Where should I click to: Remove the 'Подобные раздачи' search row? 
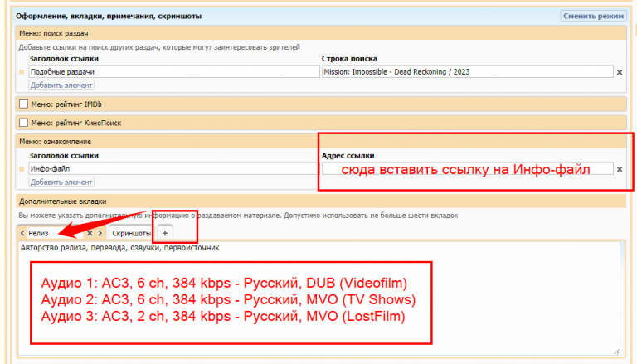pos(620,72)
